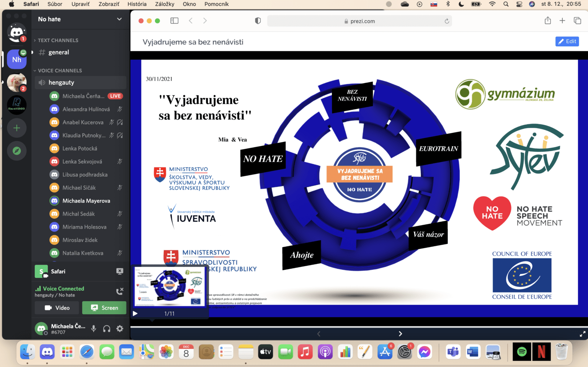The image size is (588, 367).
Task: Open Explore Public Servers compass icon
Action: click(16, 151)
